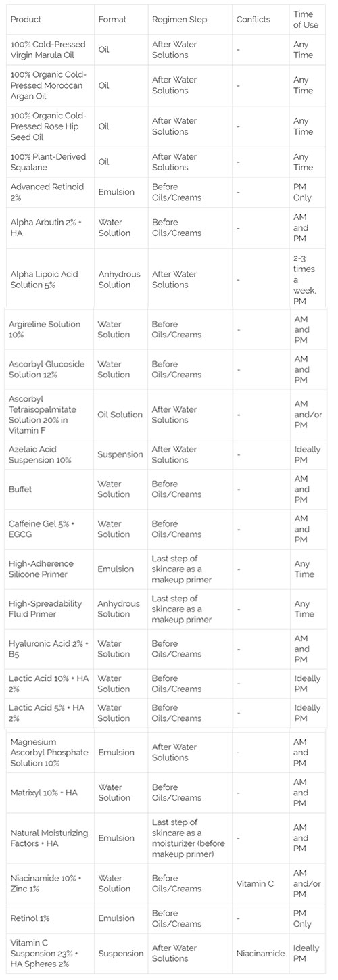Click the Format column header
The image size is (338, 980).
click(x=112, y=20)
